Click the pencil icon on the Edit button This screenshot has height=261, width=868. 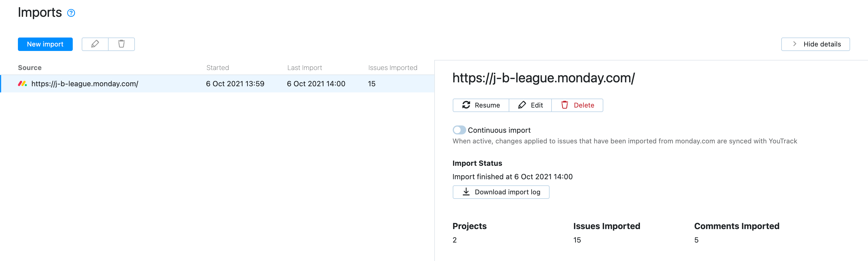(x=522, y=105)
